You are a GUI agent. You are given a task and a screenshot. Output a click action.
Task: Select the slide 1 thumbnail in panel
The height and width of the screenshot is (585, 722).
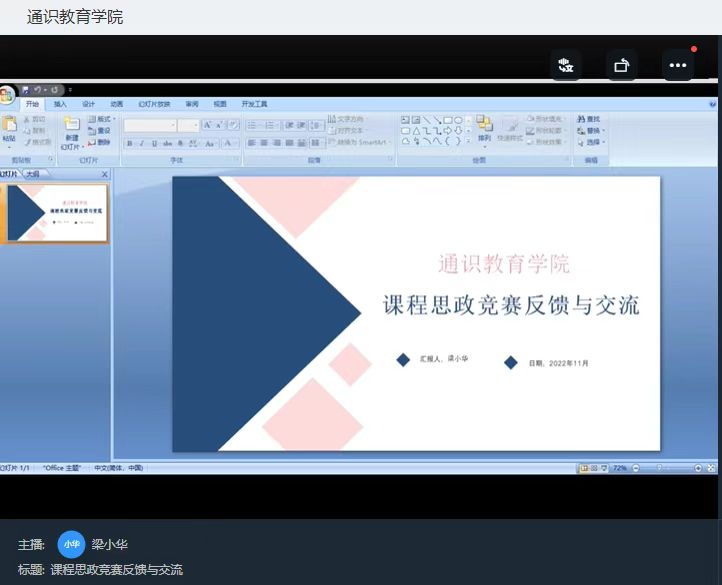(x=58, y=213)
